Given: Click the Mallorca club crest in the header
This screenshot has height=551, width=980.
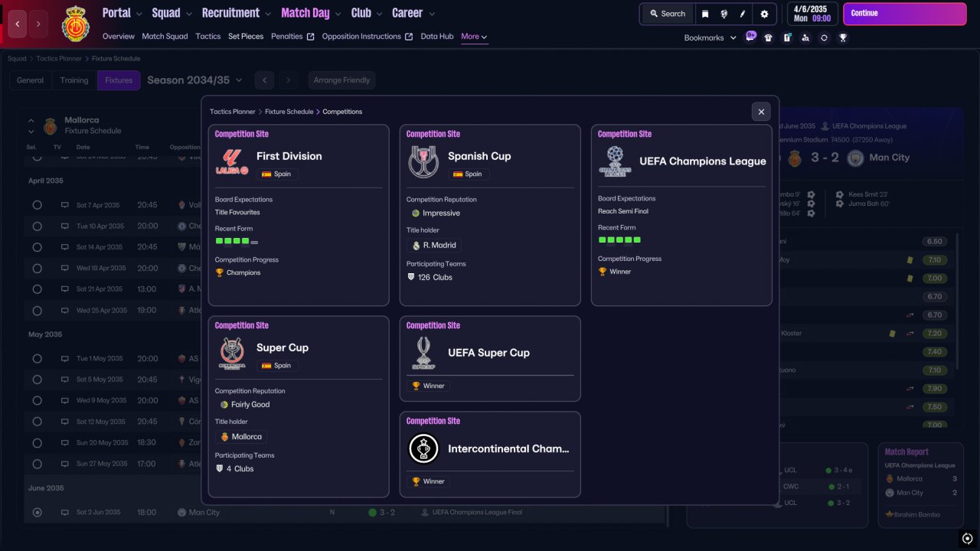Looking at the screenshot, I should tap(75, 23).
